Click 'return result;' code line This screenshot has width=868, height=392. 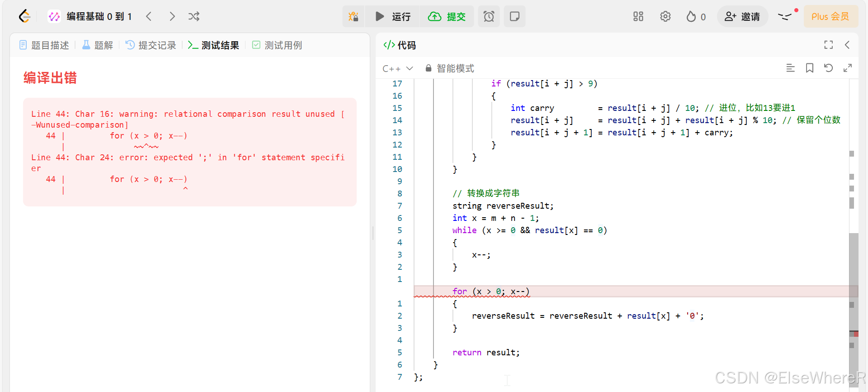coord(486,353)
